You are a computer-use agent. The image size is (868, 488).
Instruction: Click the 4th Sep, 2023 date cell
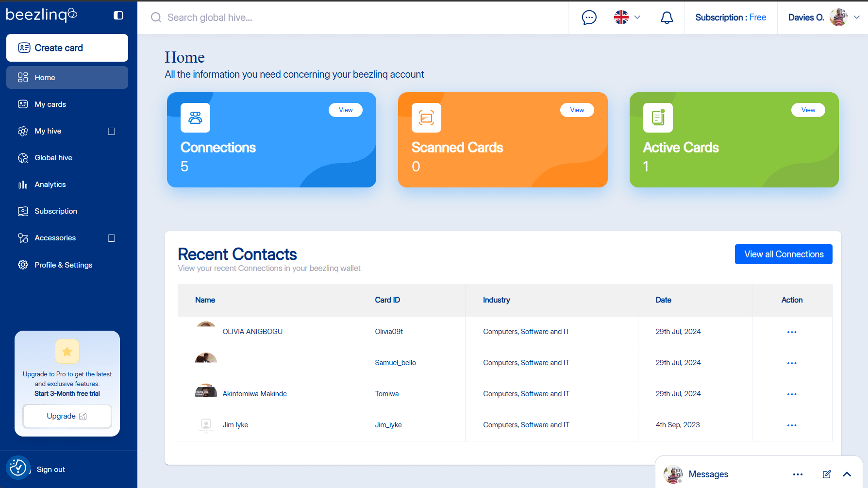coord(678,425)
